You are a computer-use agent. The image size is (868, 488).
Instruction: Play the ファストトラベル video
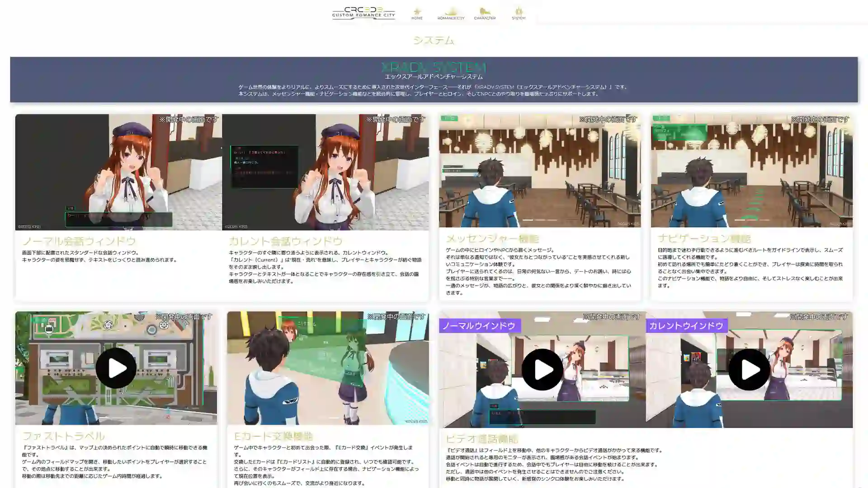pyautogui.click(x=116, y=368)
